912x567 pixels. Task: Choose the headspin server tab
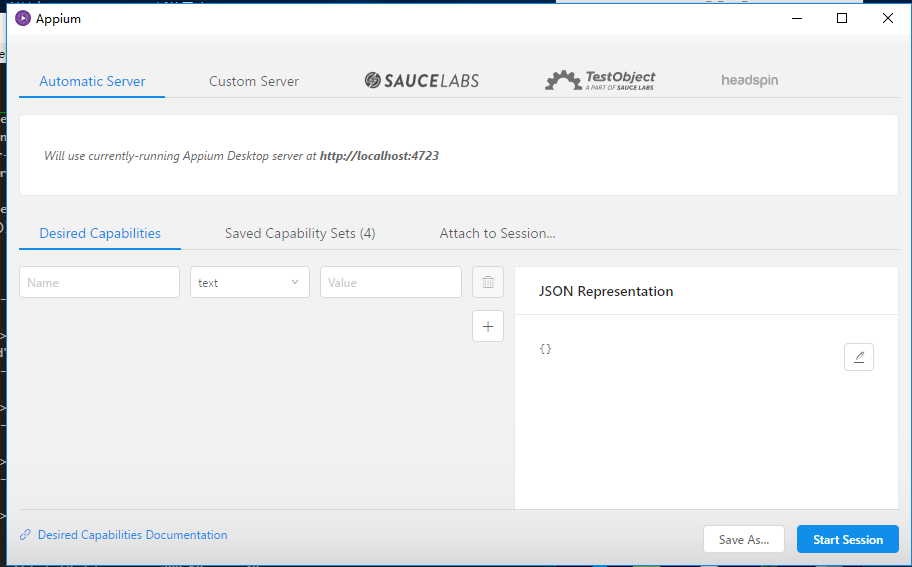[749, 80]
